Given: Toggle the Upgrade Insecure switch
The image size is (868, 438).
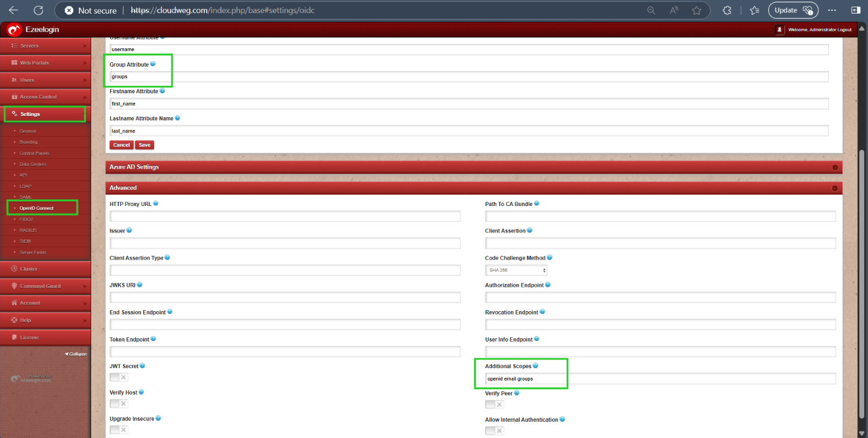Looking at the screenshot, I should (119, 430).
